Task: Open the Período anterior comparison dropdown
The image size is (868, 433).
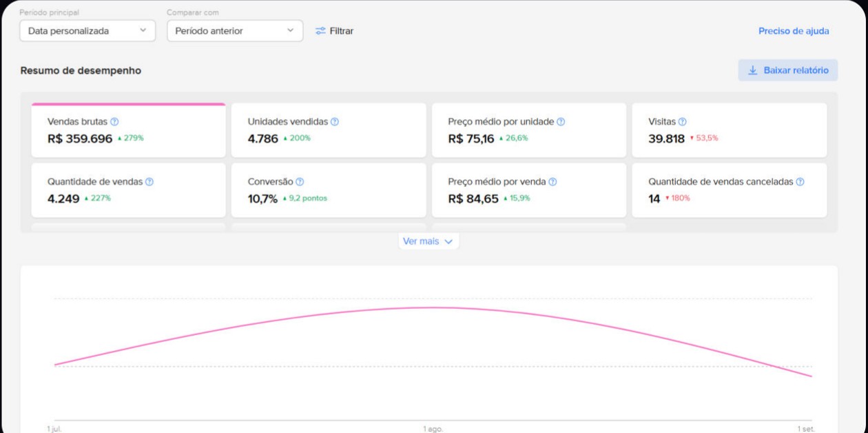Action: pyautogui.click(x=235, y=31)
